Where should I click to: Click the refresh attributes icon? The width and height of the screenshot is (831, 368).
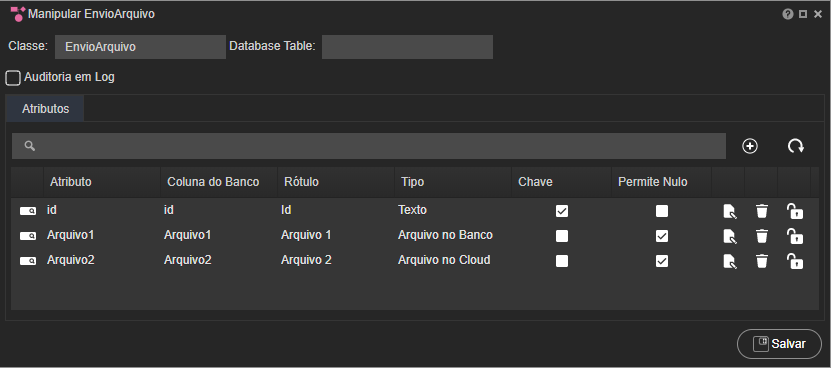click(x=795, y=146)
